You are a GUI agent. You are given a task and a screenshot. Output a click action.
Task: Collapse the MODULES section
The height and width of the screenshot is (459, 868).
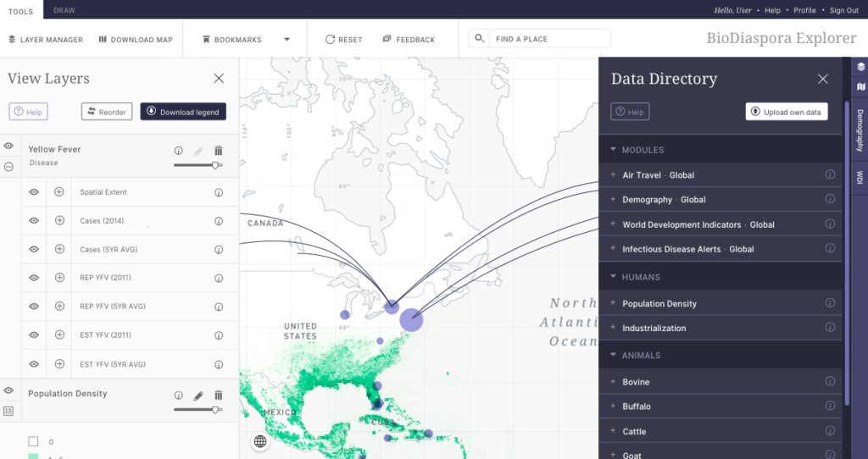(613, 150)
